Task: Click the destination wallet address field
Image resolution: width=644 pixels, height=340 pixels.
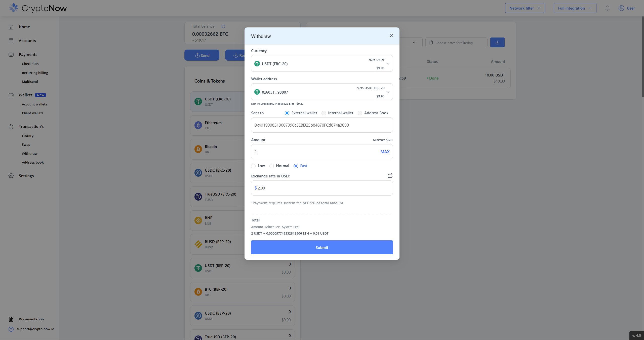Action: tap(322, 125)
